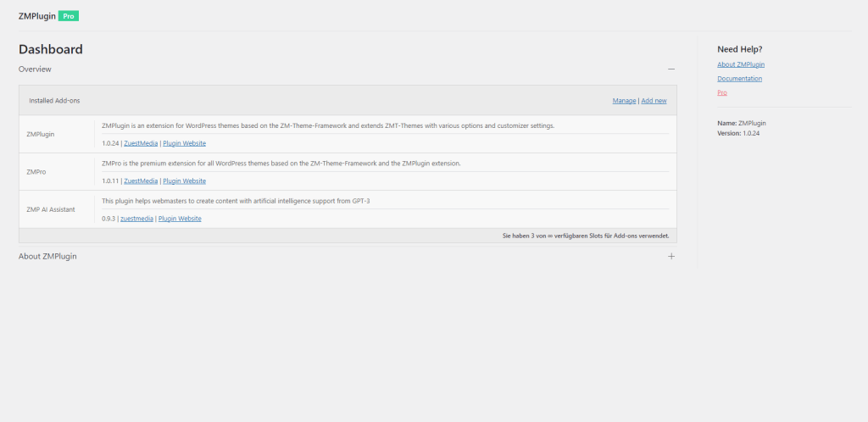868x422 pixels.
Task: Click the red Pro link in sidebar
Action: click(722, 93)
